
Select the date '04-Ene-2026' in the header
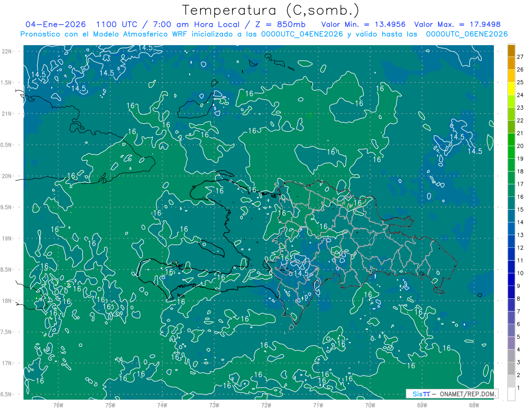56,24
